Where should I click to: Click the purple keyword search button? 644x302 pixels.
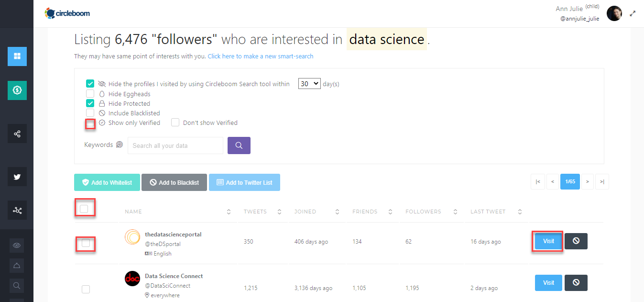click(239, 145)
